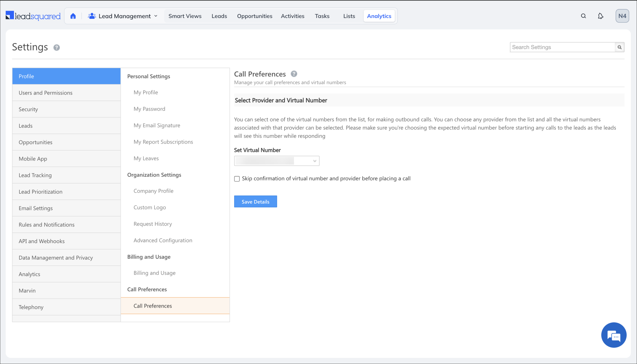Open My Email Signature settings
The height and width of the screenshot is (364, 637).
tap(157, 125)
